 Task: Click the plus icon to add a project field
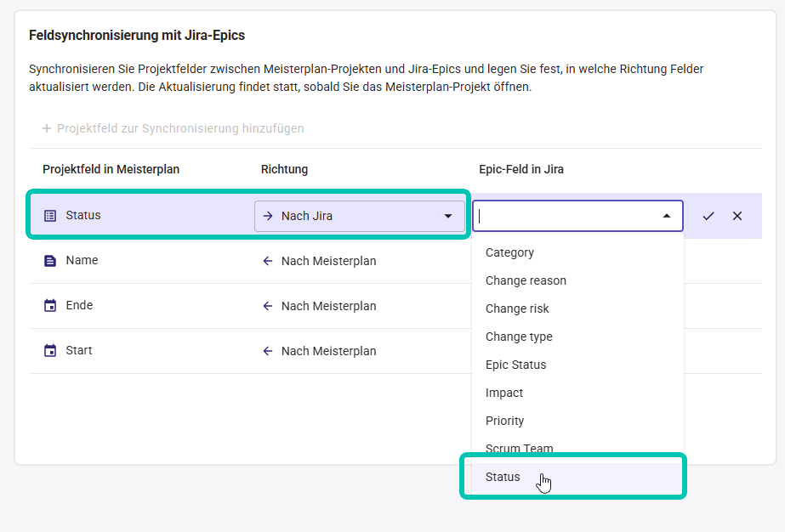click(47, 128)
